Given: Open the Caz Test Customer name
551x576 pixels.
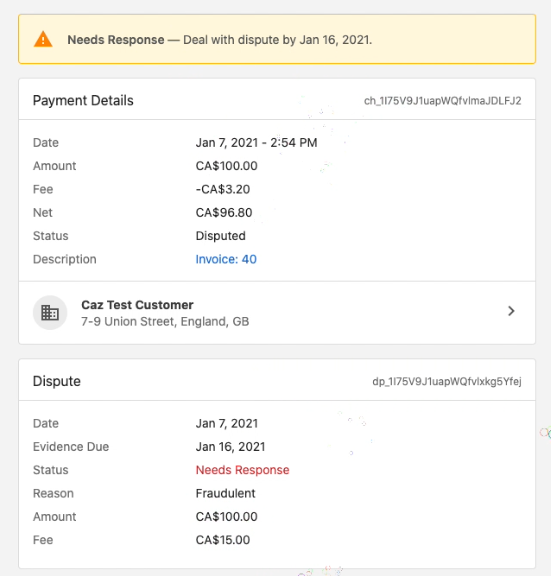Looking at the screenshot, I should tap(137, 305).
